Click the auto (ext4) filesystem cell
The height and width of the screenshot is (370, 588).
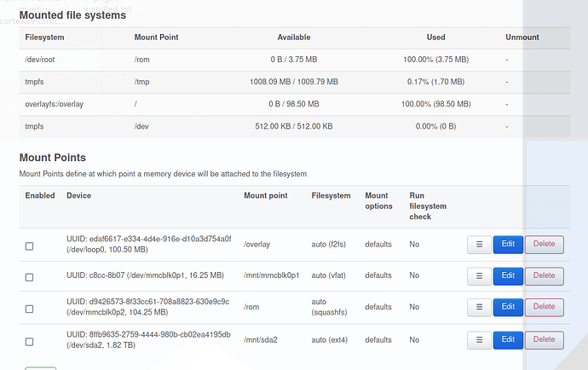(x=329, y=340)
